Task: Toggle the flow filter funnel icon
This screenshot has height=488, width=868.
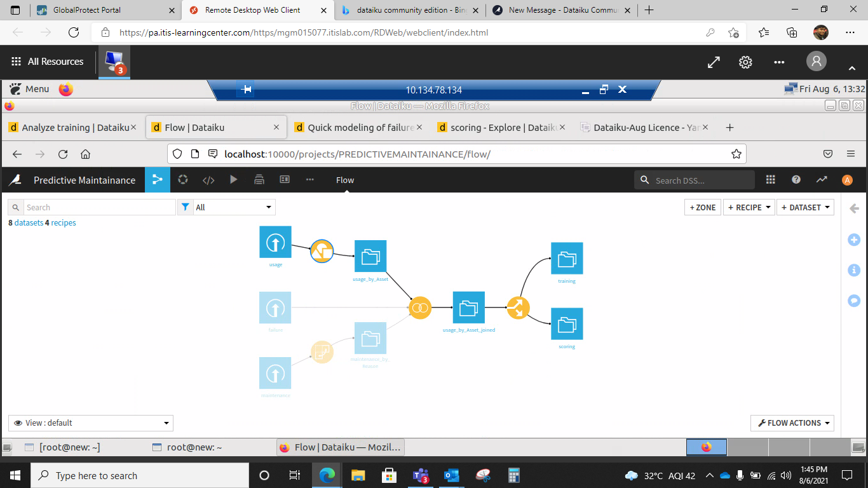Action: click(186, 207)
